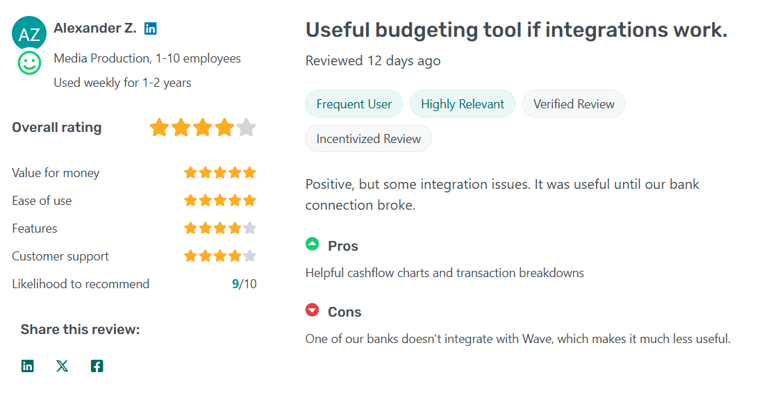Click the reviewer name Alexander Z.
This screenshot has height=400, width=773.
(95, 29)
